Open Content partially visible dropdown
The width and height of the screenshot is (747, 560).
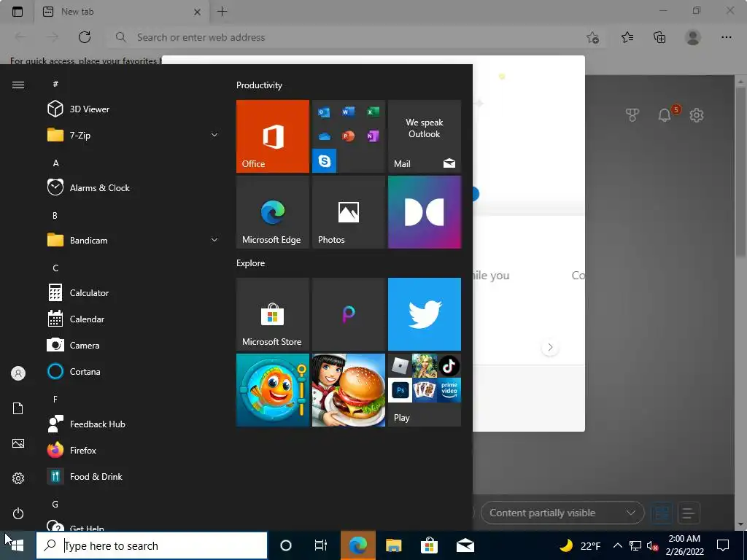562,513
